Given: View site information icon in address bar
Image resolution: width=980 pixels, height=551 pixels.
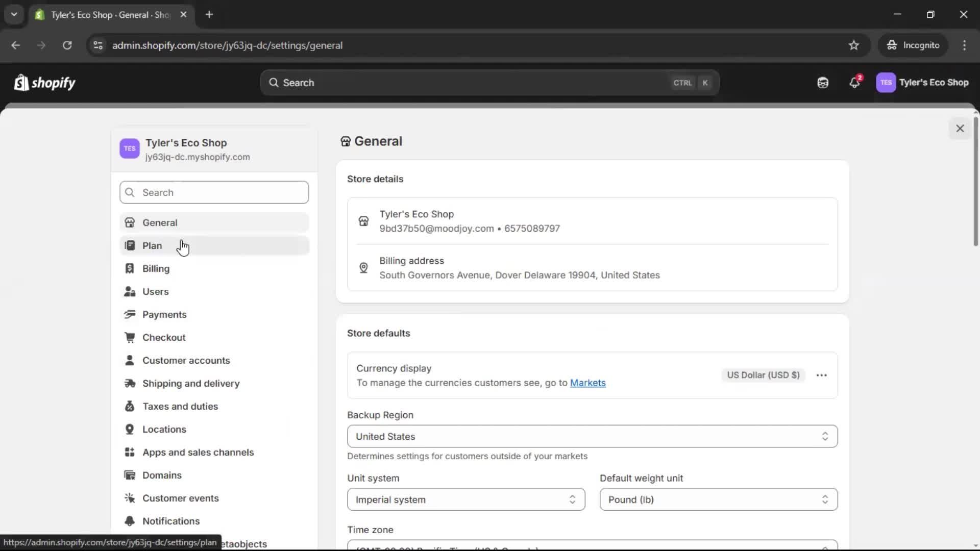Looking at the screenshot, I should tap(98, 45).
